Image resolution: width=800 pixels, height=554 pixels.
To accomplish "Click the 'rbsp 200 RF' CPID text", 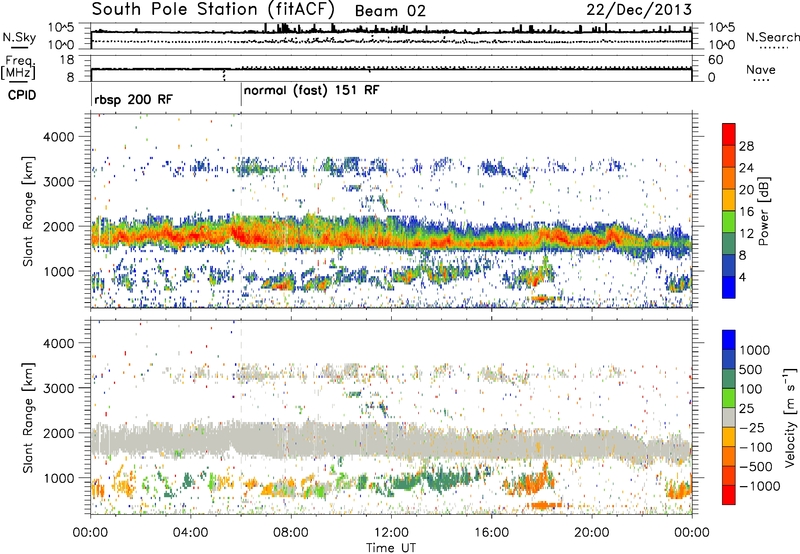I will coord(134,99).
